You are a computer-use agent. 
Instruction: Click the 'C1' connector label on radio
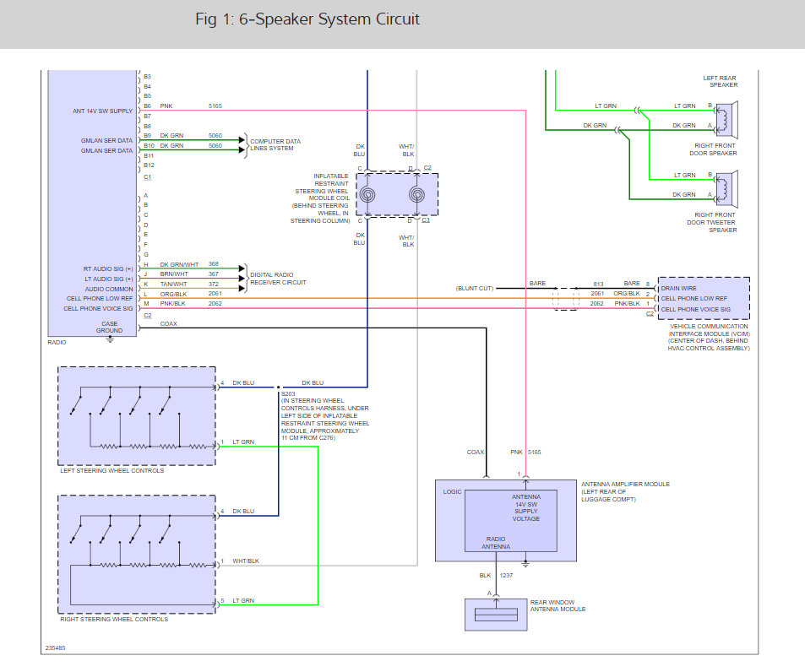(148, 177)
